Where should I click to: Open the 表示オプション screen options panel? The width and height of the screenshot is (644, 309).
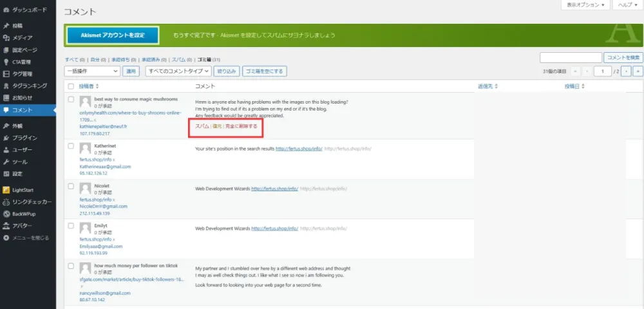coord(585,5)
